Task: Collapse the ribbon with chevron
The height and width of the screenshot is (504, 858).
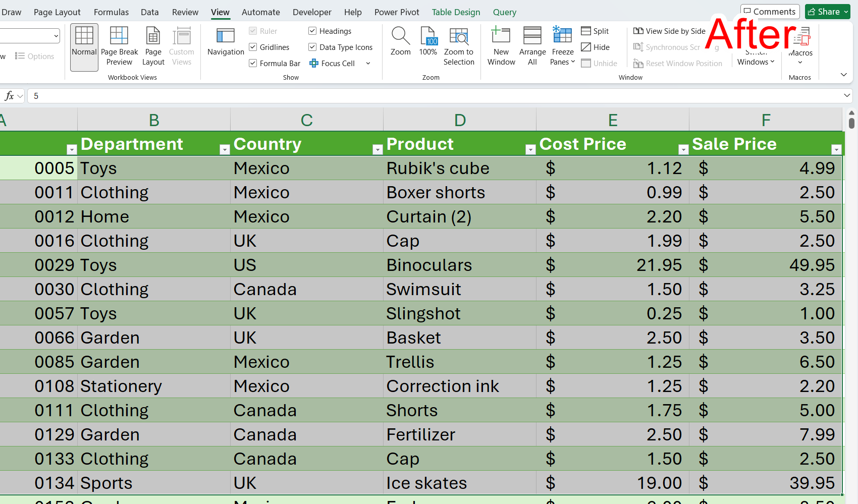Action: click(843, 75)
